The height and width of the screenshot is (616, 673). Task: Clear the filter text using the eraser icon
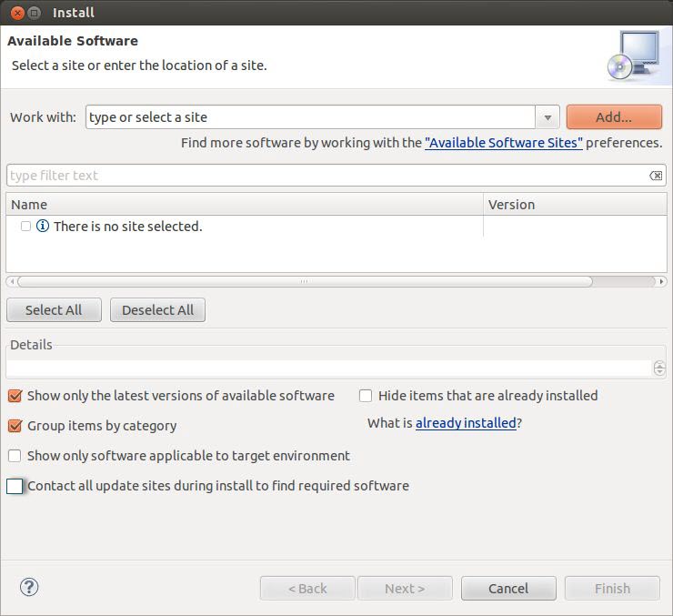click(x=656, y=176)
